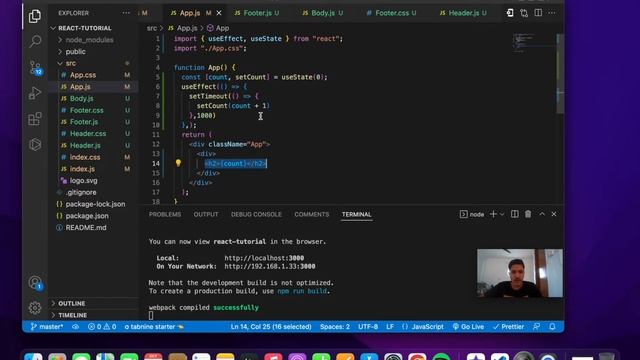Open notifications bell in status bar

click(x=552, y=327)
